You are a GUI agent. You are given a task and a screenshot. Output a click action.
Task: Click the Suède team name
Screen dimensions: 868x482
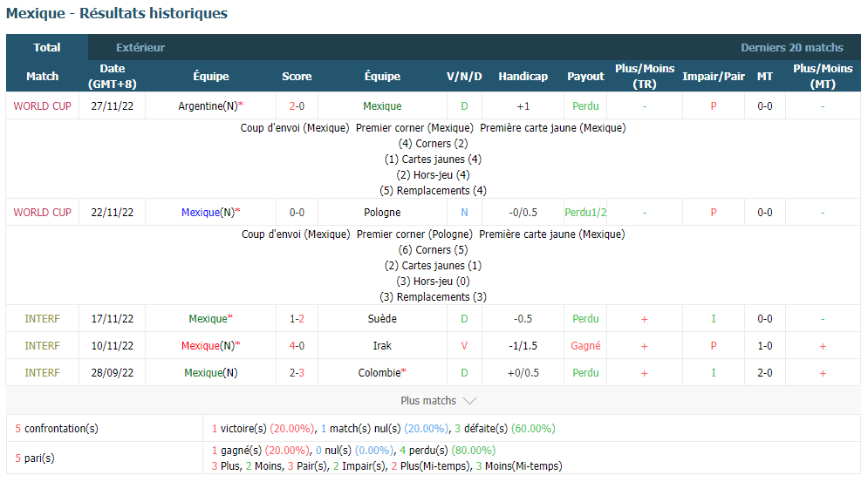click(382, 319)
